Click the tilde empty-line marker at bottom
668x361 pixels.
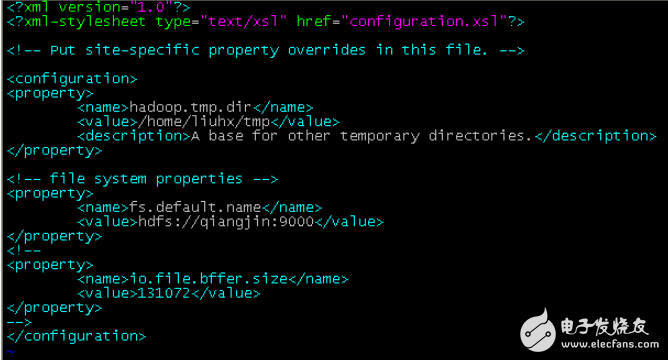tap(11, 352)
